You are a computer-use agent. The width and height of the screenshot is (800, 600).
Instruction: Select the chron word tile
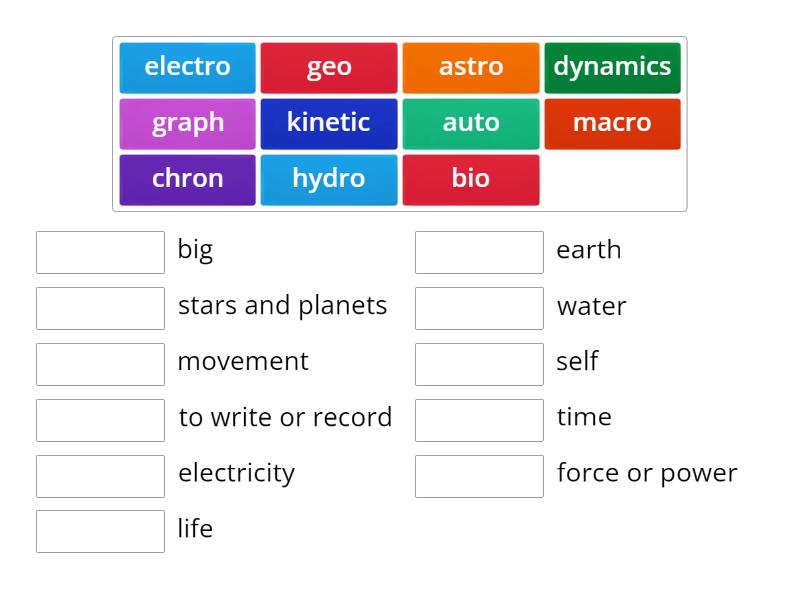click(187, 180)
